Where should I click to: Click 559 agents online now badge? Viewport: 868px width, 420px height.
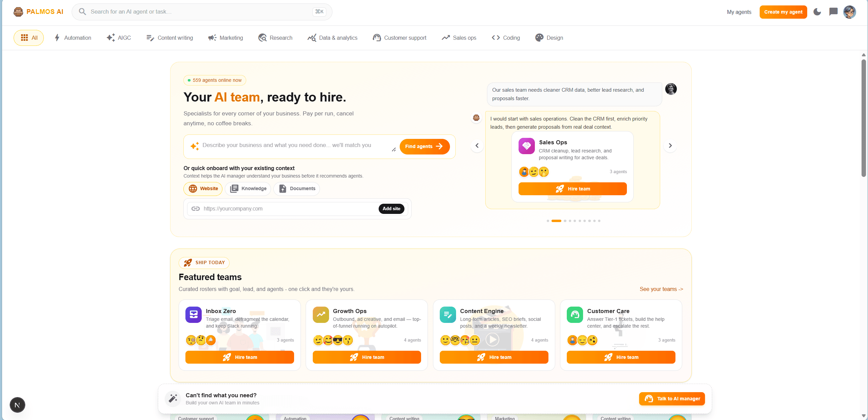click(x=215, y=80)
